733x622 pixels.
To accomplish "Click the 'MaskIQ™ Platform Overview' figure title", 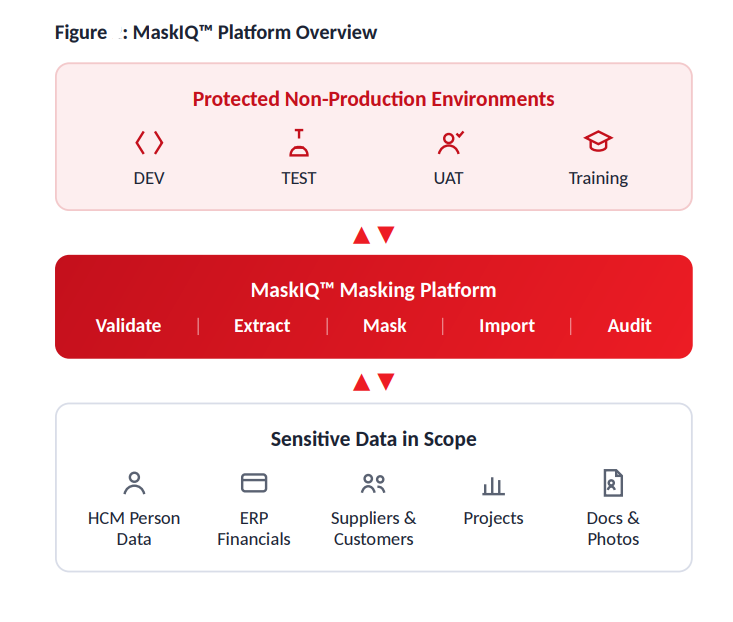I will [x=255, y=33].
